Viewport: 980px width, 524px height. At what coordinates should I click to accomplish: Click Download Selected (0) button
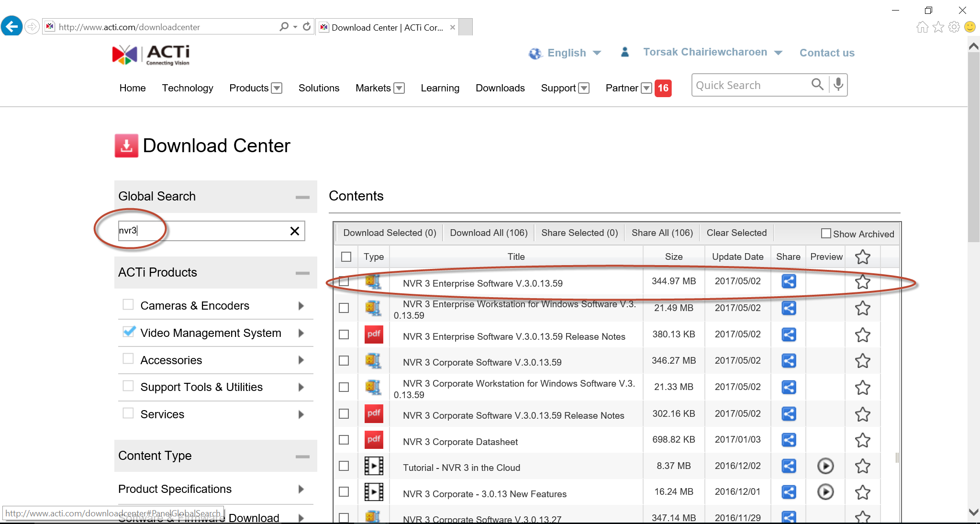tap(390, 233)
